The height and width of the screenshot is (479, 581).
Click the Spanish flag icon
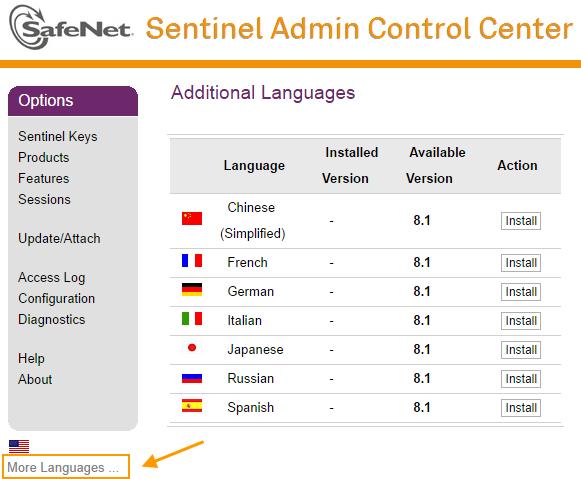(192, 405)
